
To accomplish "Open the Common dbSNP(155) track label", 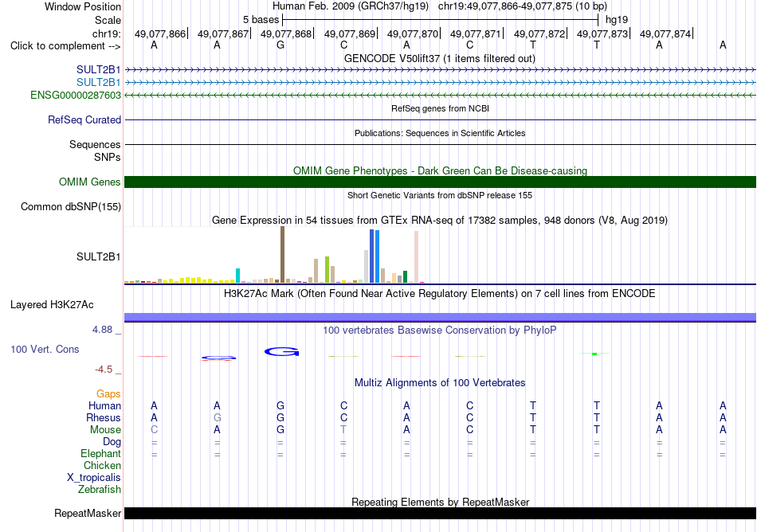I will pyautogui.click(x=70, y=206).
